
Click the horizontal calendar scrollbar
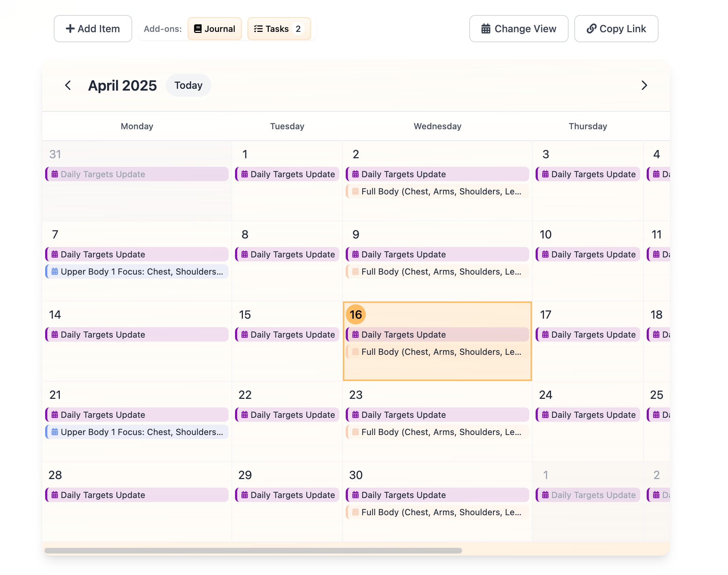coord(253,550)
